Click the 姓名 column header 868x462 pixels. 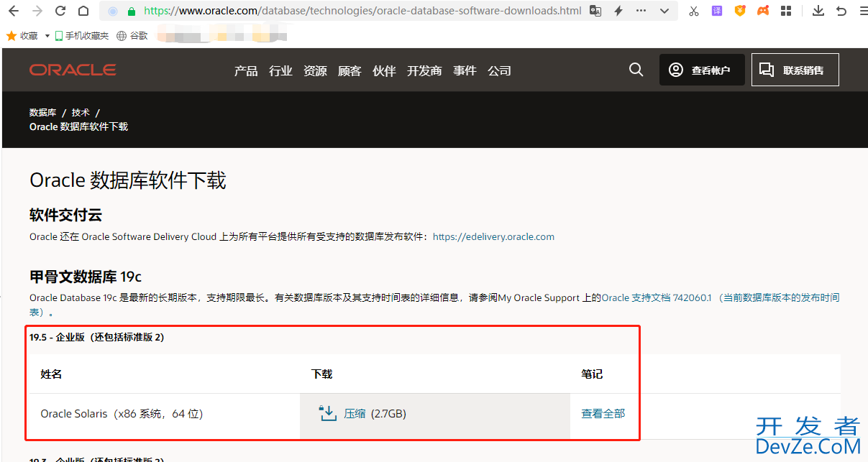coord(51,374)
